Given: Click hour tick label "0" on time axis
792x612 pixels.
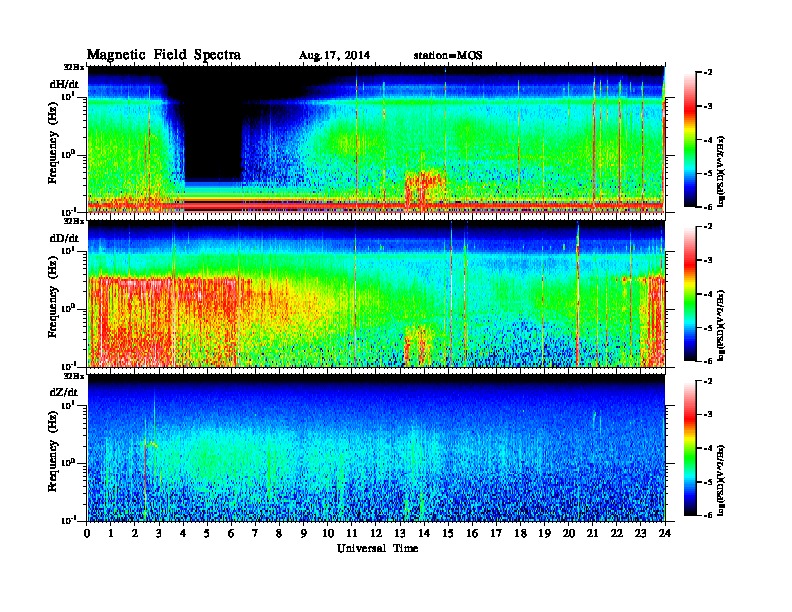Looking at the screenshot, I should click(x=87, y=533).
